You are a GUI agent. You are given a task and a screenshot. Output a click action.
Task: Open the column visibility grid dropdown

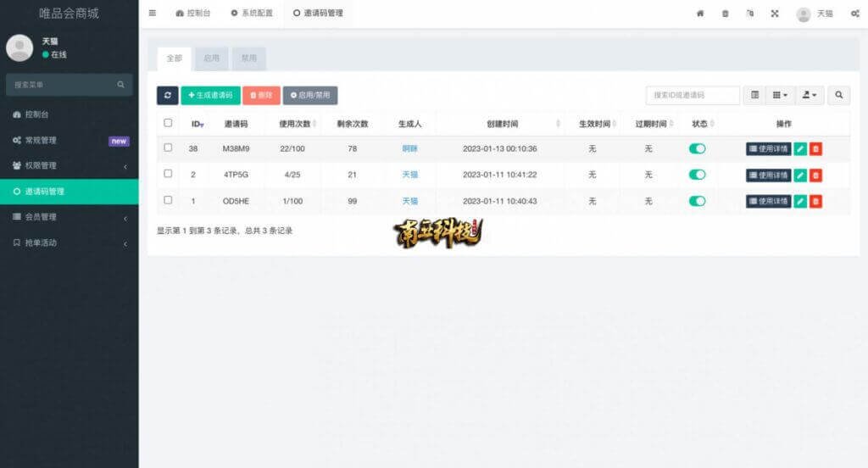tap(780, 96)
